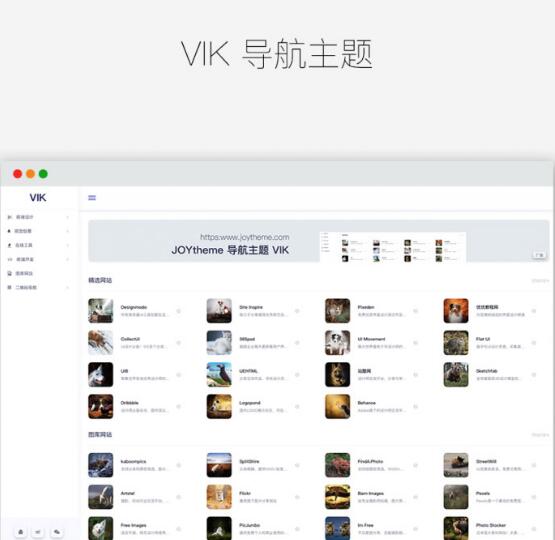555x540 pixels.
Task: Toggle the sidebar with the hamburger icon
Action: coord(92,198)
